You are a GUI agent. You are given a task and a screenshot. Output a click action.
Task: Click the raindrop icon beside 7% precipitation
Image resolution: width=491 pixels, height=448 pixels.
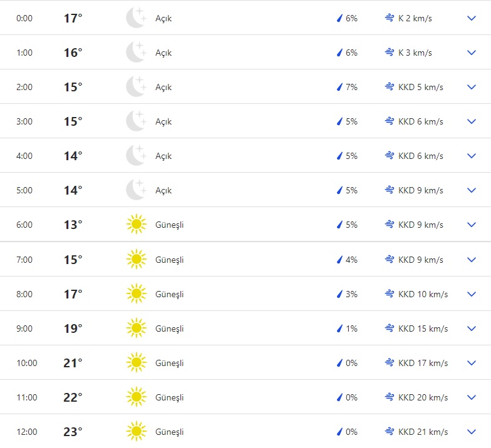pos(339,87)
